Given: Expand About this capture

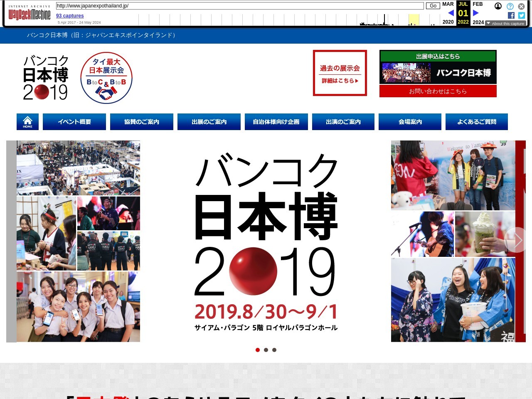Looking at the screenshot, I should point(505,23).
